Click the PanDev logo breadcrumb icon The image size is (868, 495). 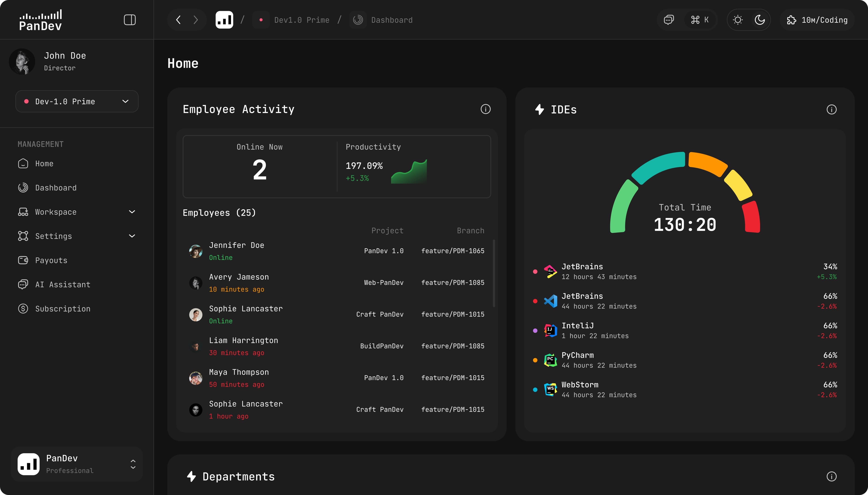(x=224, y=20)
